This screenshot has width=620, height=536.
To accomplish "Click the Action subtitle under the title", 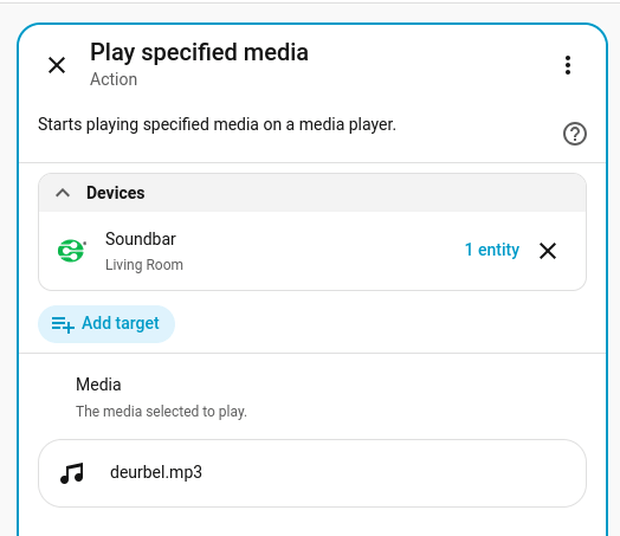I will coord(113,79).
